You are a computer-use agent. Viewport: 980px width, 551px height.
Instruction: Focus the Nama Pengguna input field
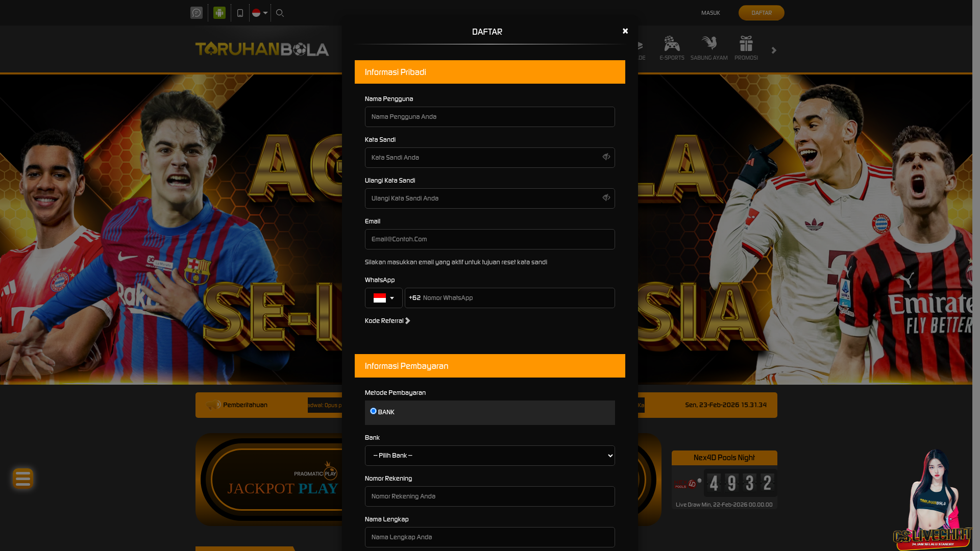tap(490, 117)
